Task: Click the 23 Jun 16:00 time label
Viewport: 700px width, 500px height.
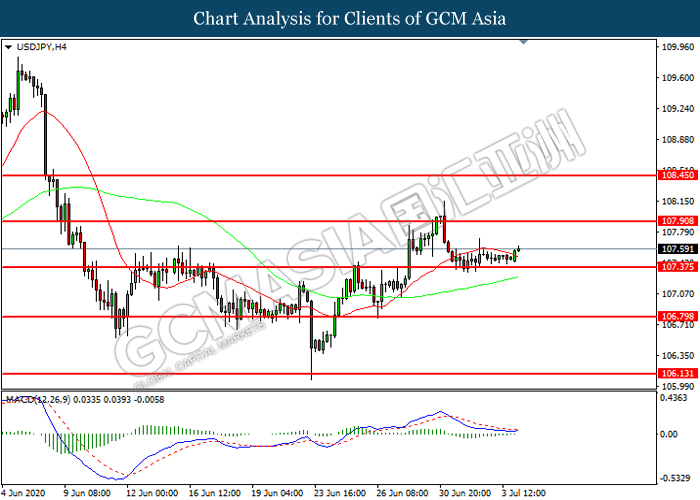Action: tap(340, 493)
